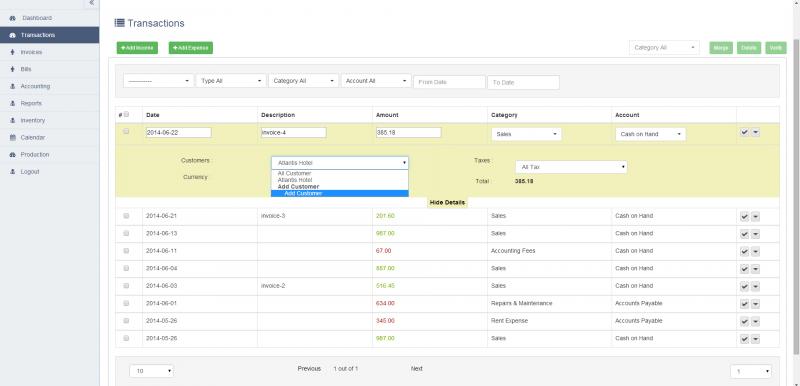Open the Type All filter dropdown

click(231, 81)
